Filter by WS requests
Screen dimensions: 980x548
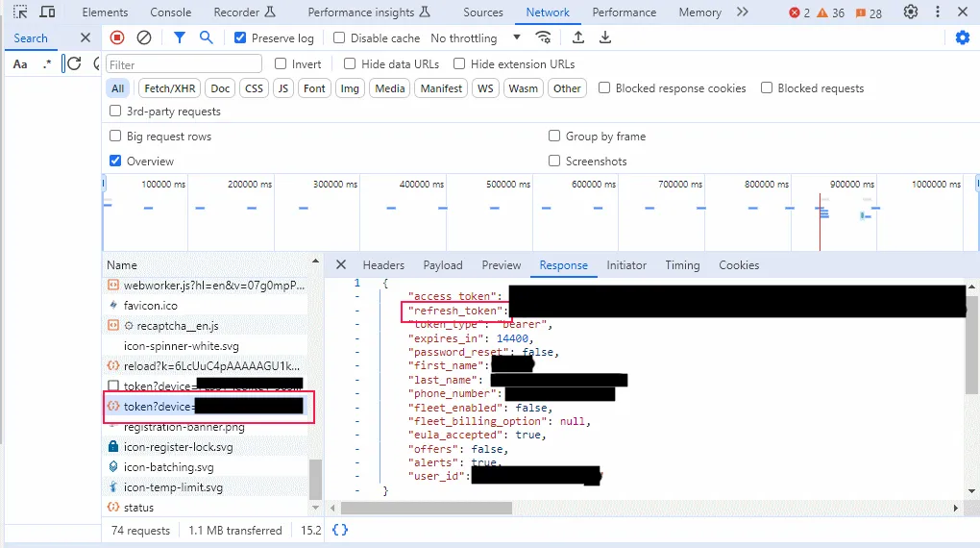pyautogui.click(x=485, y=88)
